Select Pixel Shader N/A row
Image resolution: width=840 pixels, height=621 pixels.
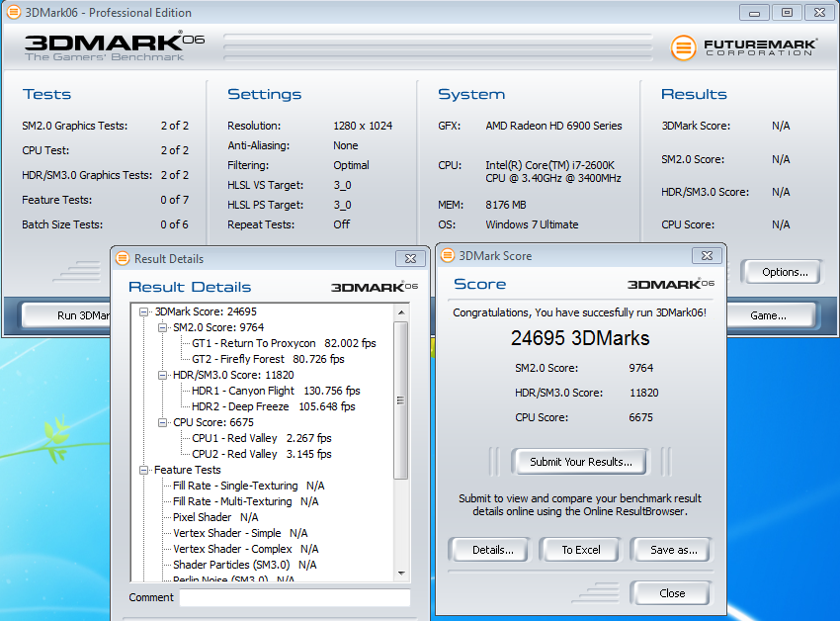click(215, 517)
